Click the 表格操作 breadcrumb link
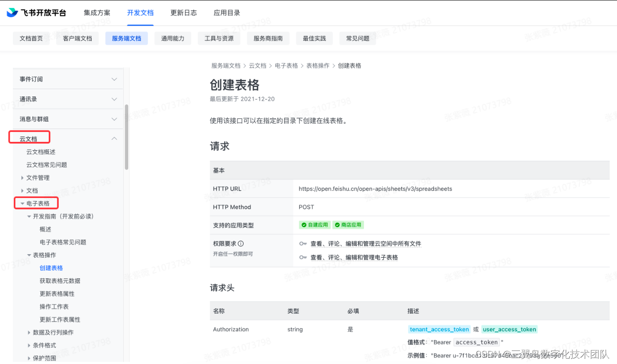Viewport: 617px width, 364px height. point(318,66)
